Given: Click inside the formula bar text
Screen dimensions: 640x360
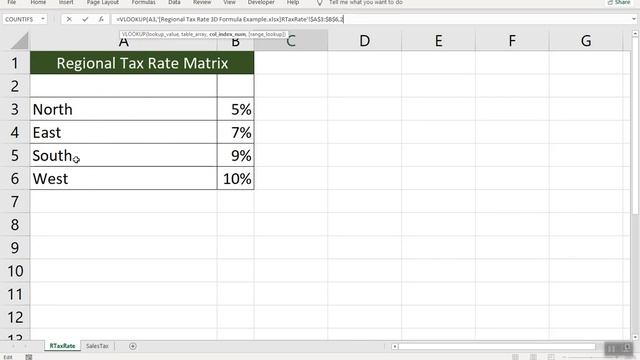Looking at the screenshot, I should click(230, 19).
